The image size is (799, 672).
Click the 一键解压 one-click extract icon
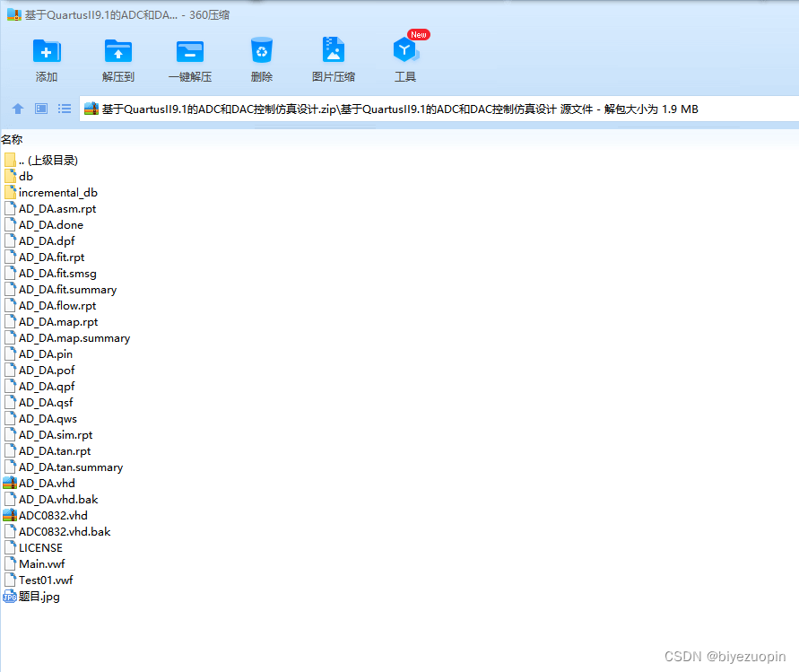(190, 51)
